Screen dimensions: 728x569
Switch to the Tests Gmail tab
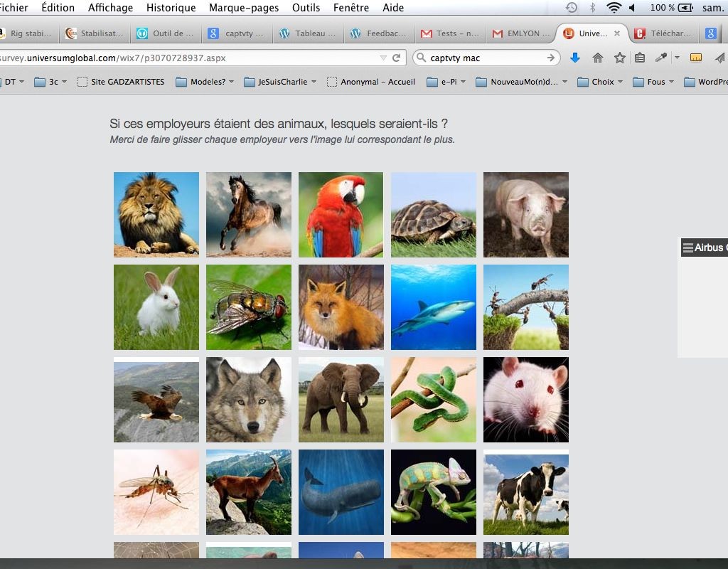click(450, 33)
